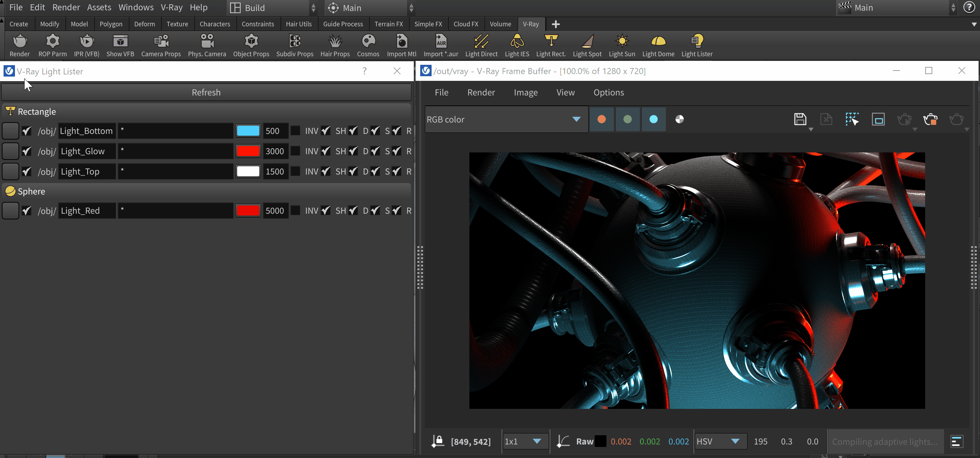Launch Cosmos browser shelf tool
Screen dimensions: 980x458
coord(368,45)
